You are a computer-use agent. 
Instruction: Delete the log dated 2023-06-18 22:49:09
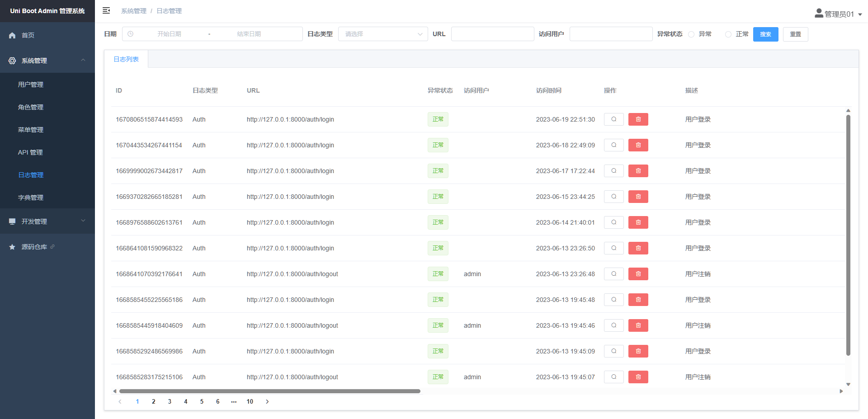tap(638, 145)
